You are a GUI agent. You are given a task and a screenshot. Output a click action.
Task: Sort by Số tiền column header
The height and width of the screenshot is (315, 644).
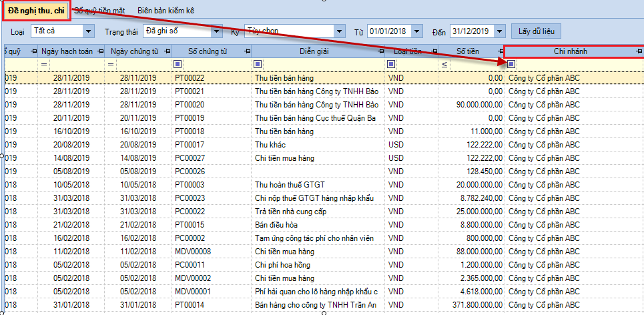pos(466,51)
